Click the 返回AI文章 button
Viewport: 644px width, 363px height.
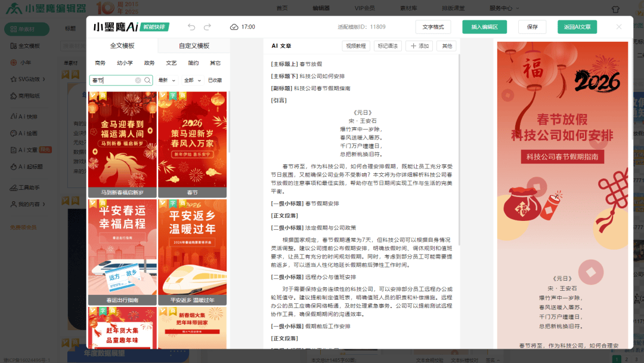[x=577, y=27]
